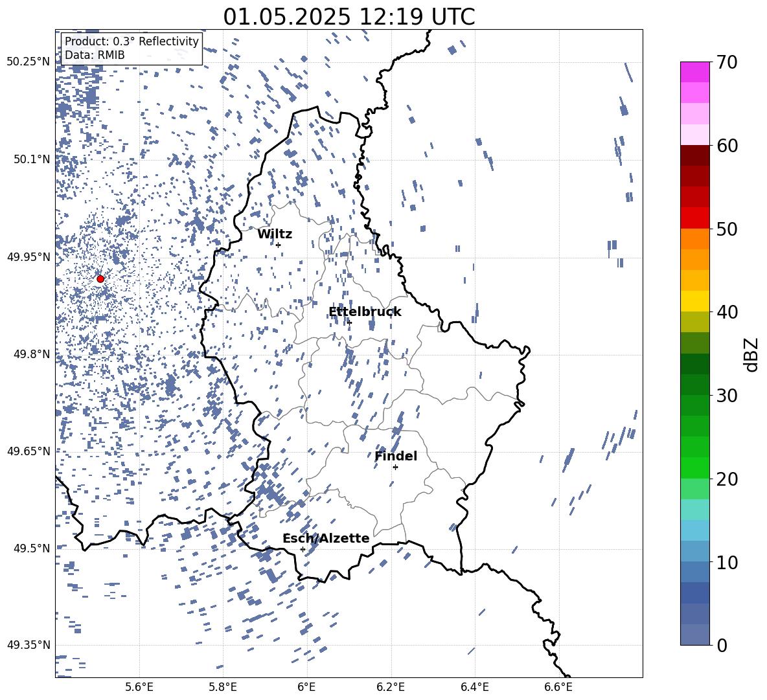Click the 6.2°E longitude label
This screenshot has width=767, height=700.
391,687
